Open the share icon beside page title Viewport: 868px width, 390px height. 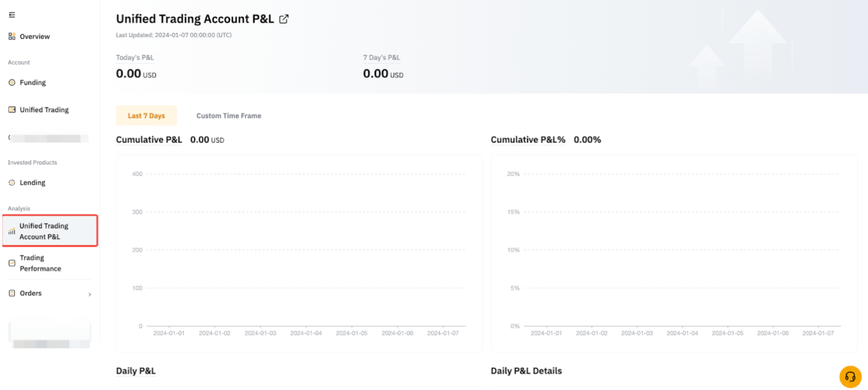click(x=284, y=19)
